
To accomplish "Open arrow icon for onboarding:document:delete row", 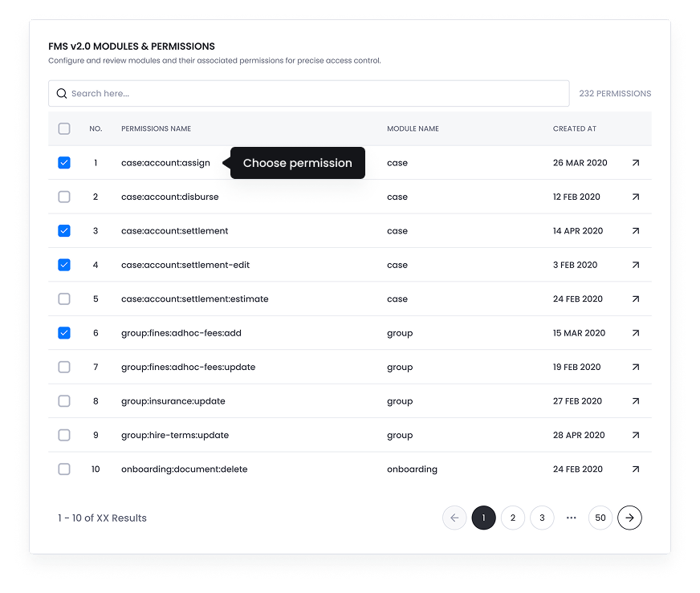I will pyautogui.click(x=635, y=469).
